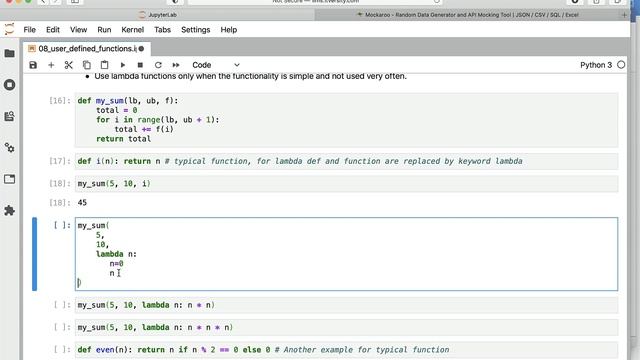Select the my_sum(5, 10, i) cell
The image size is (640, 360).
click(x=346, y=184)
